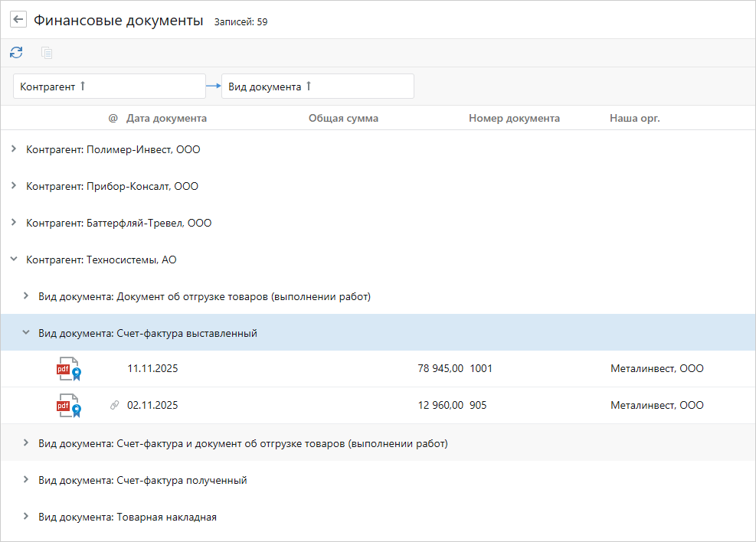Click the copy documents toolbar icon
The height and width of the screenshot is (542, 756).
click(x=47, y=53)
